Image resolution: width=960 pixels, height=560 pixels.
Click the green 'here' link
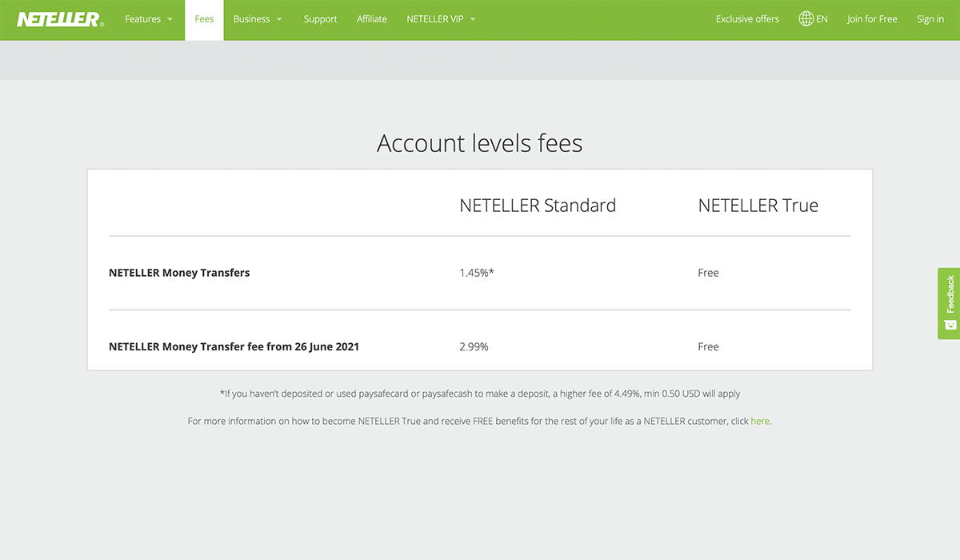(x=760, y=421)
